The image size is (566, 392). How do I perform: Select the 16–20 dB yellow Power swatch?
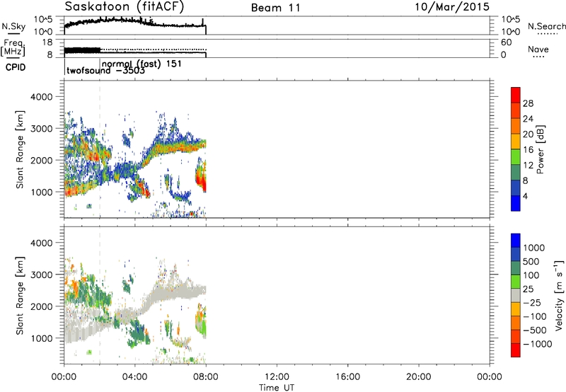pyautogui.click(x=516, y=142)
